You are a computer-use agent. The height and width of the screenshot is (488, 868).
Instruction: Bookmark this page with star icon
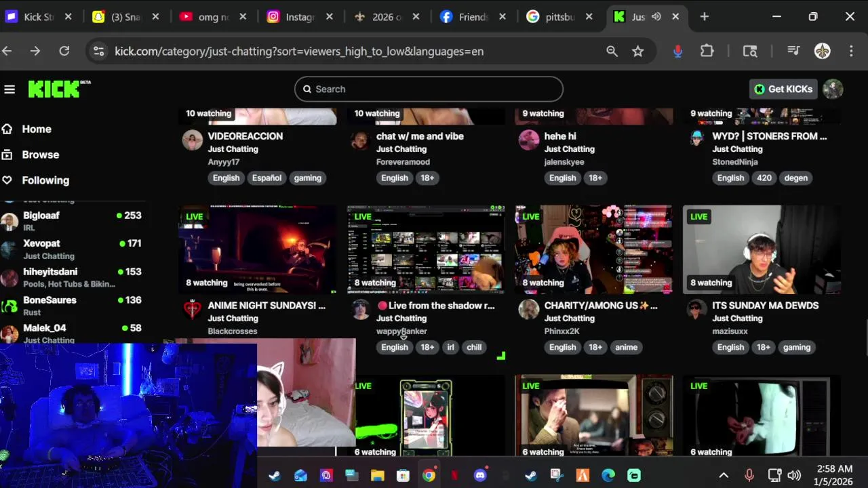coord(638,51)
